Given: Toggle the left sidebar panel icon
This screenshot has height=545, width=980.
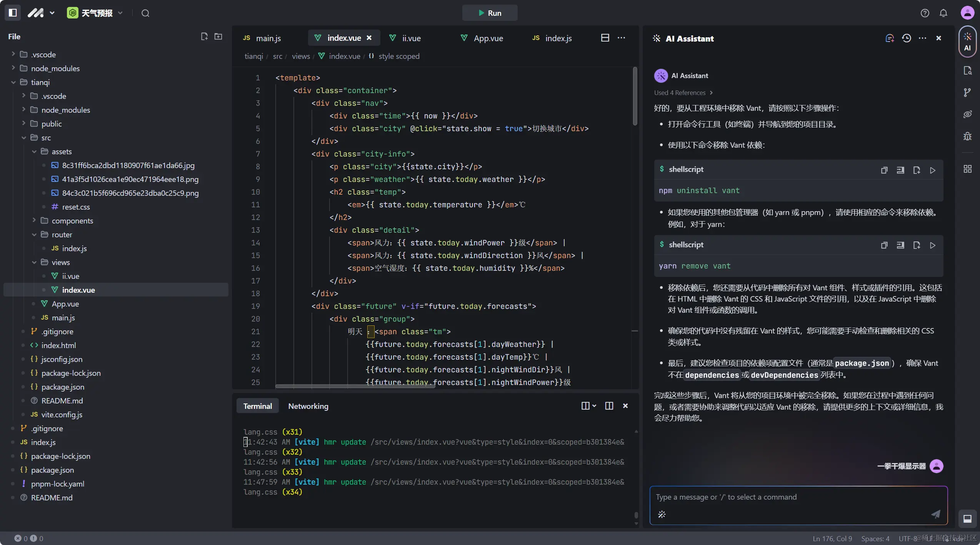Looking at the screenshot, I should pyautogui.click(x=13, y=13).
